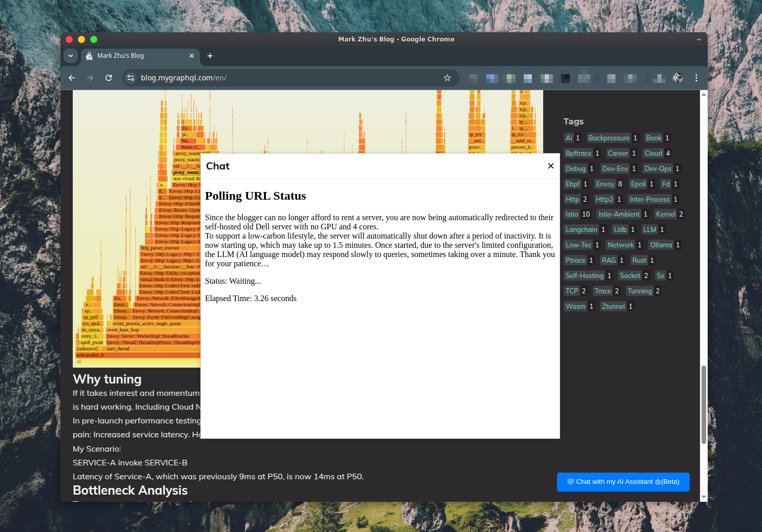Click the address bar URL field
The image size is (762, 532).
(287, 78)
